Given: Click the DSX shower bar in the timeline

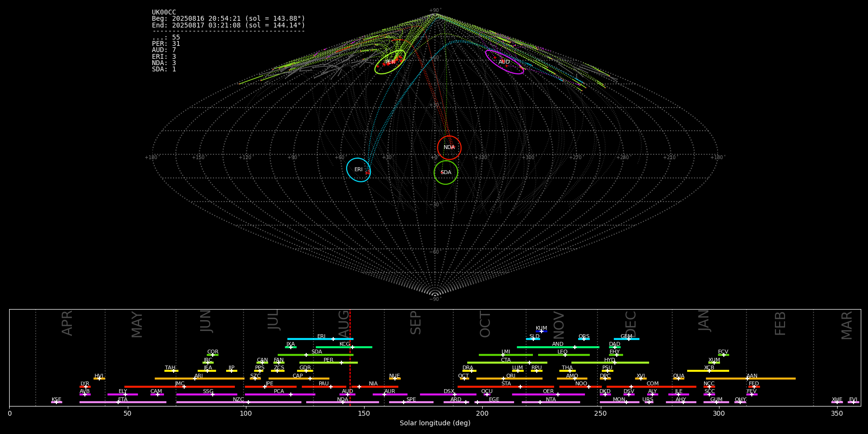Looking at the screenshot, I should [x=448, y=394].
